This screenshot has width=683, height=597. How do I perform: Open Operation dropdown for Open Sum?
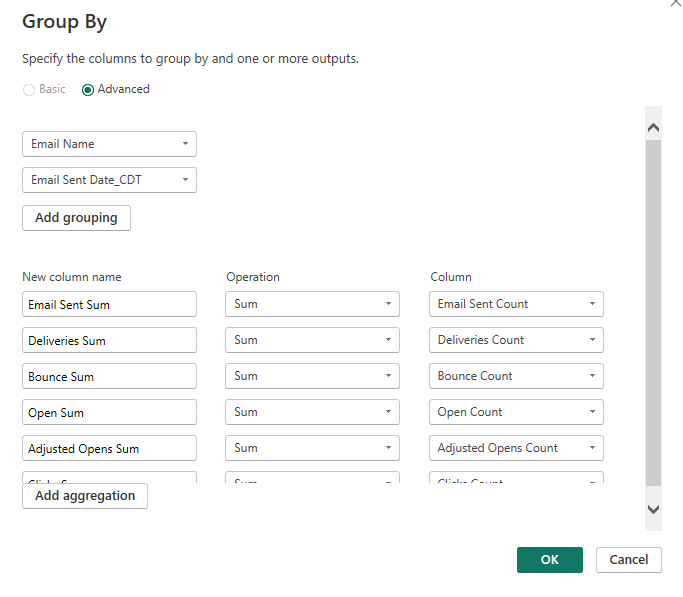pyautogui.click(x=312, y=412)
